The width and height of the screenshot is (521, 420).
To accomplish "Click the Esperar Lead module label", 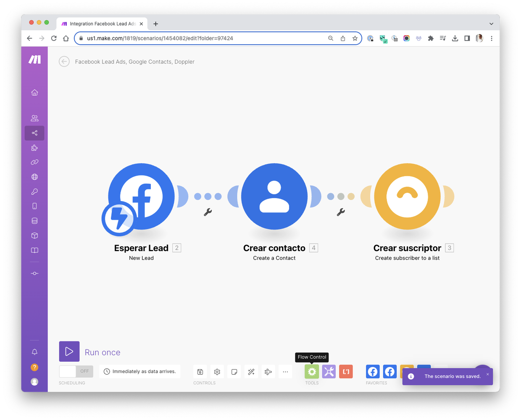I will coord(141,248).
